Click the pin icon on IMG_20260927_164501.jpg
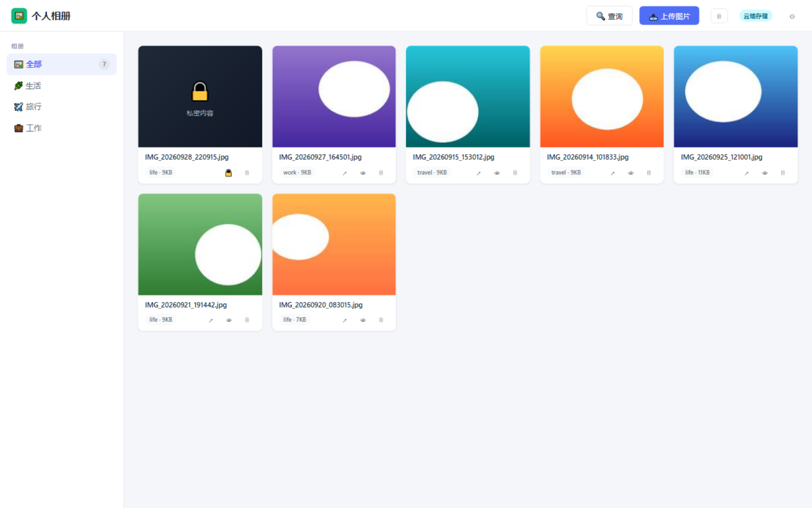Viewport: 812px width, 508px height. tap(345, 173)
